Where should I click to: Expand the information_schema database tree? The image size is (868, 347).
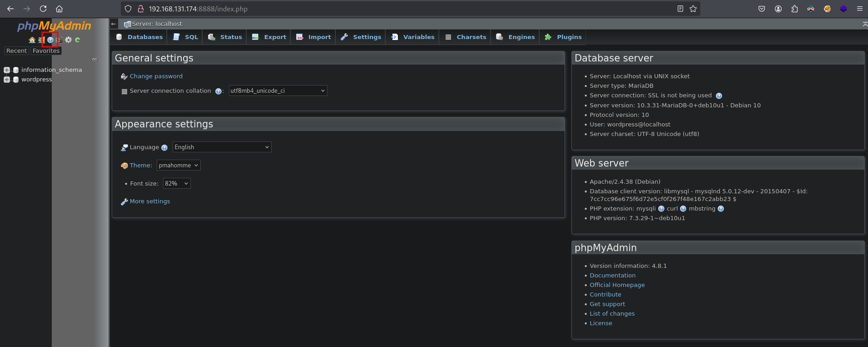click(x=7, y=70)
